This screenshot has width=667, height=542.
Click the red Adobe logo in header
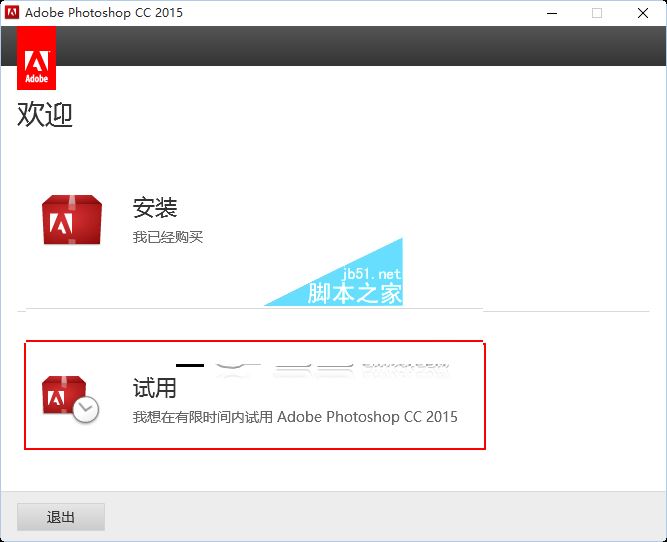coord(36,58)
